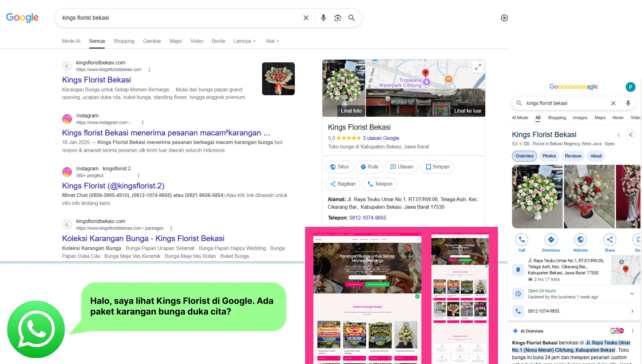
Task: Open options for kingsfloristbekasi.com packages result
Action: pos(171,228)
